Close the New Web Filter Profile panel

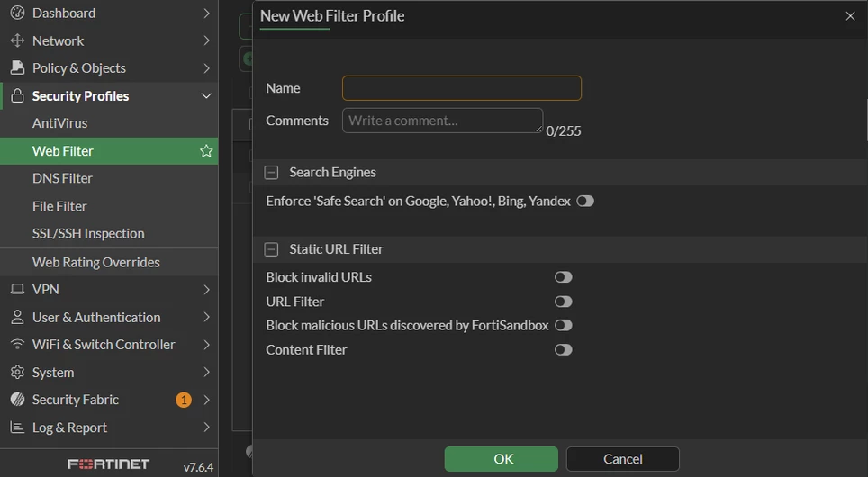850,16
